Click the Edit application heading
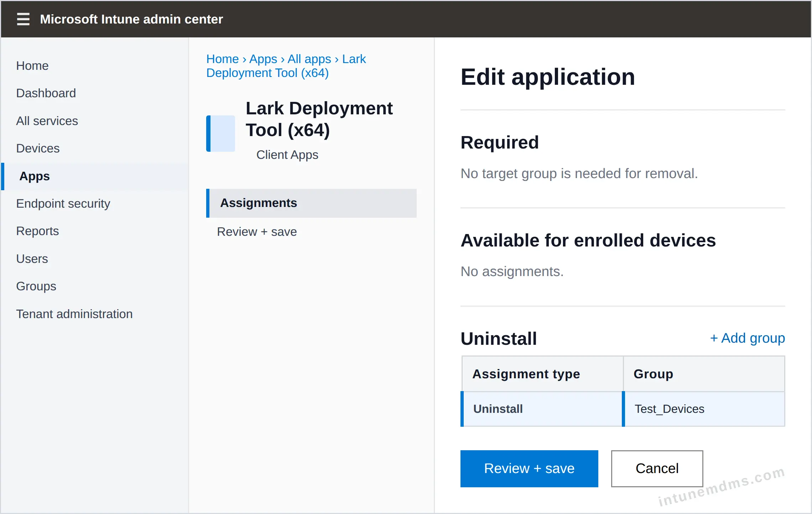The width and height of the screenshot is (812, 514). point(548,77)
